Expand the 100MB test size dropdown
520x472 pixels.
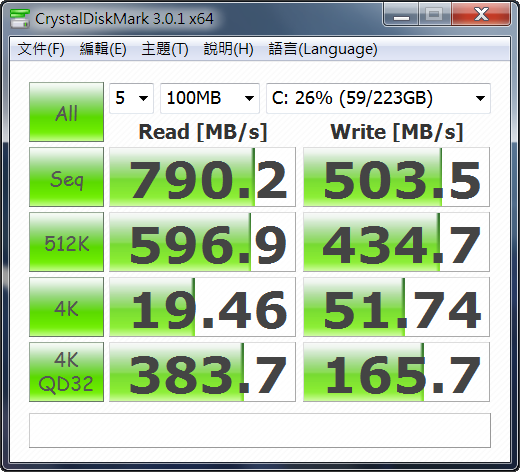[210, 98]
